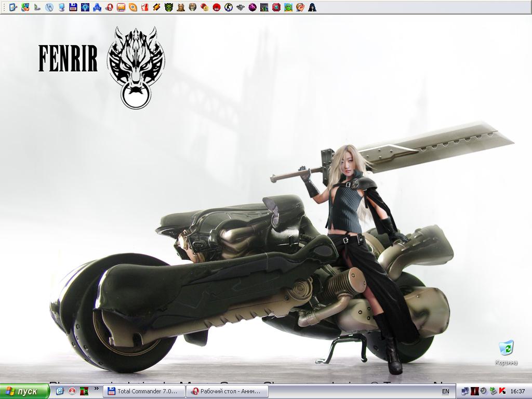
Task: Open the orange sunset window shortcut
Action: [x=121, y=7]
